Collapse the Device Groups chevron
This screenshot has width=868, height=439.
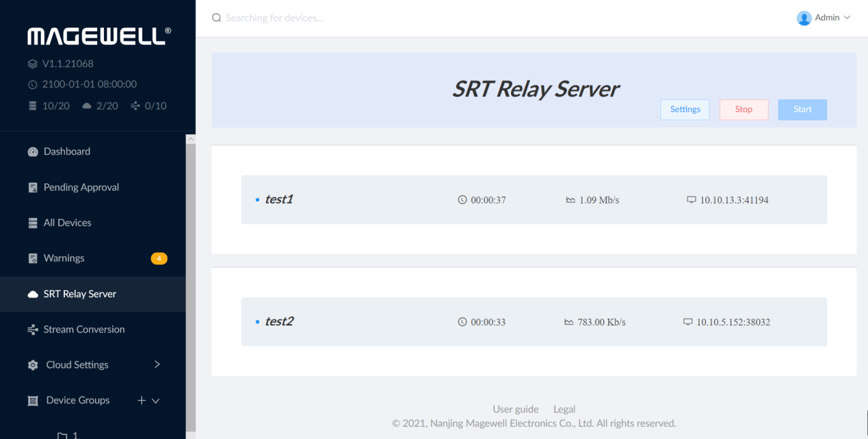pyautogui.click(x=156, y=401)
